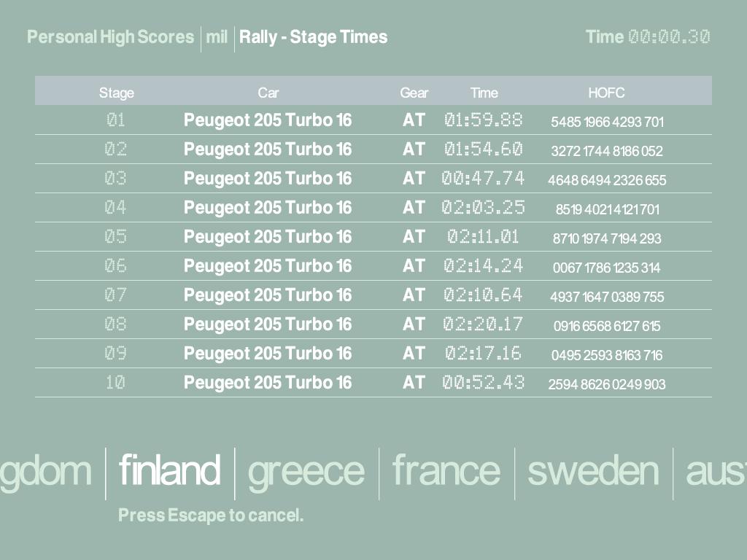
Task: Select the greece country tab
Action: click(306, 472)
